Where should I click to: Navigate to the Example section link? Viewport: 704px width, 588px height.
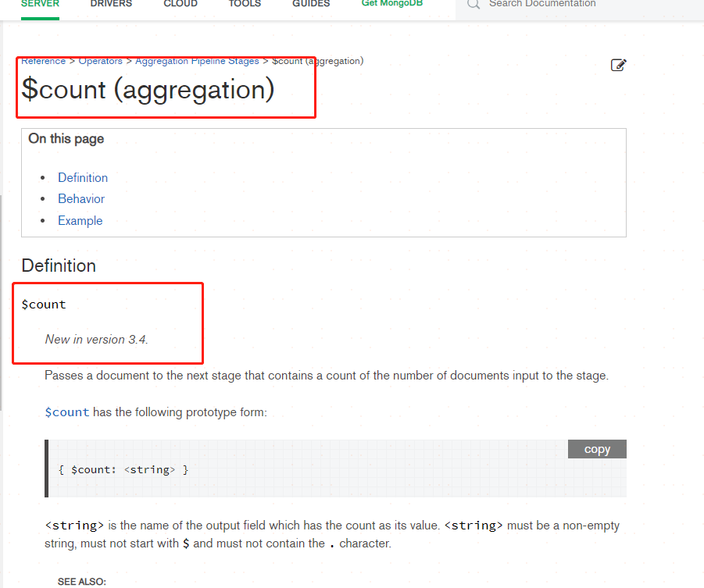coord(80,220)
